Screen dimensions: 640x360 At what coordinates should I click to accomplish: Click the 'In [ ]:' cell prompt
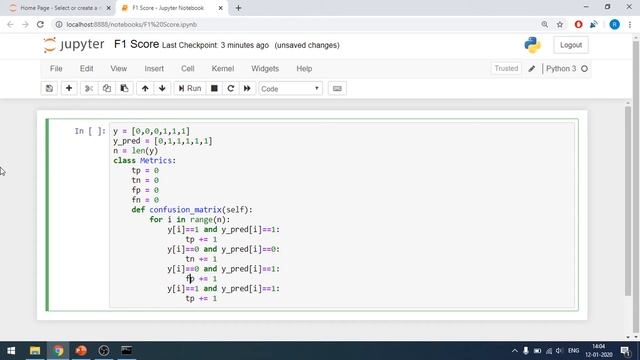[90, 131]
